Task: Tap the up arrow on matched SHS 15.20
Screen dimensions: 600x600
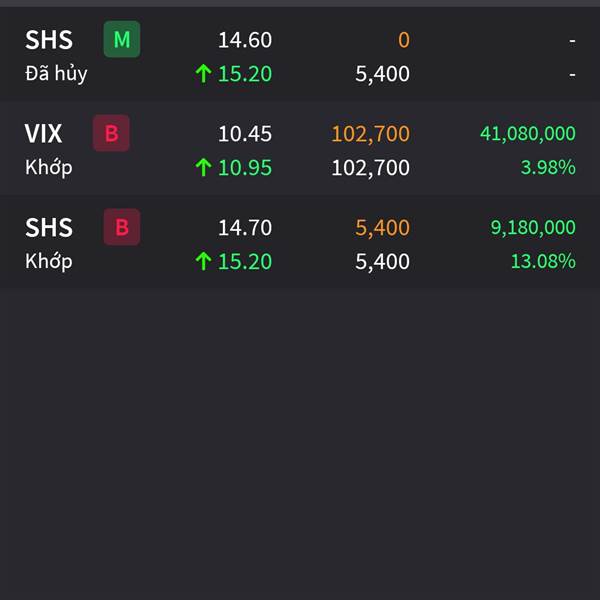Action: pyautogui.click(x=203, y=261)
